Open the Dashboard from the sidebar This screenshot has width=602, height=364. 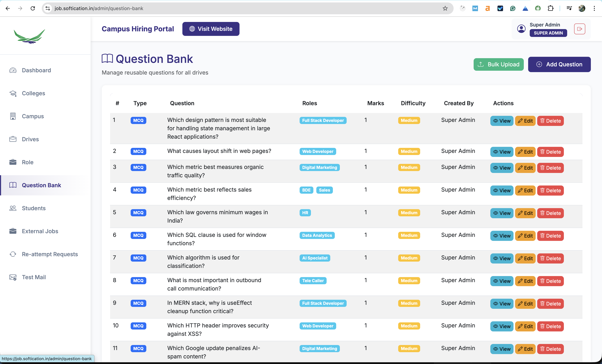36,70
